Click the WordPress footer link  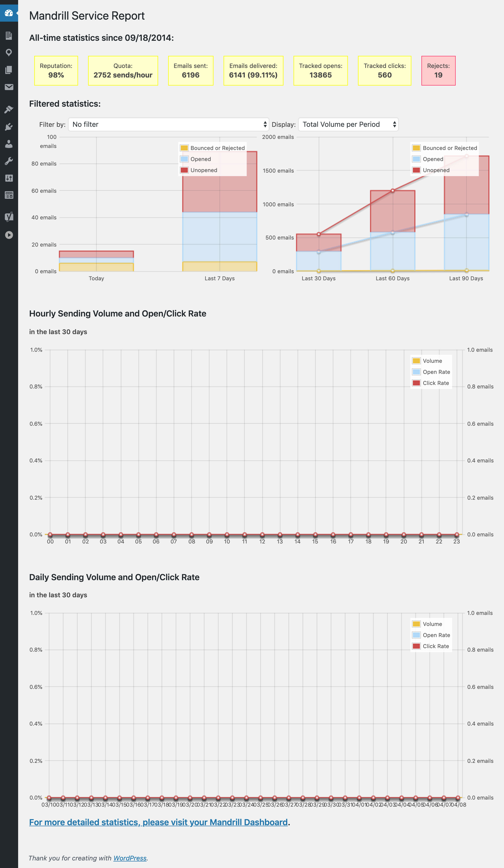(x=130, y=858)
